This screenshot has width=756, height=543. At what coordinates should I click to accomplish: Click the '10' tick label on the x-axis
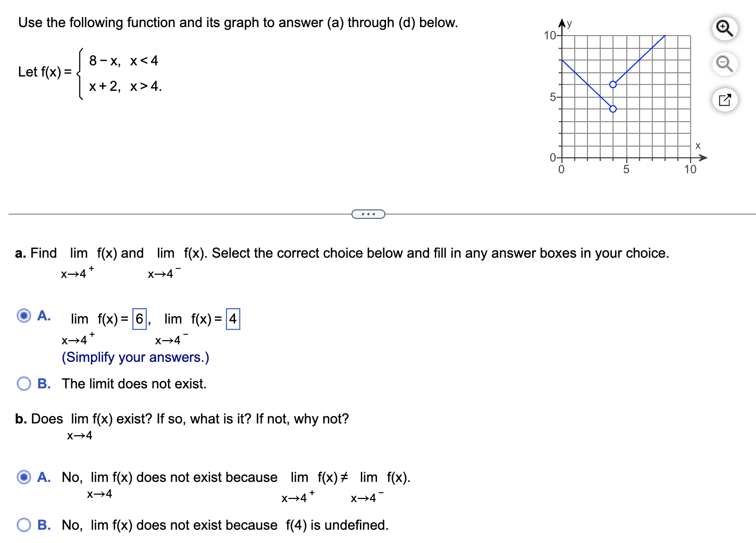tap(690, 169)
